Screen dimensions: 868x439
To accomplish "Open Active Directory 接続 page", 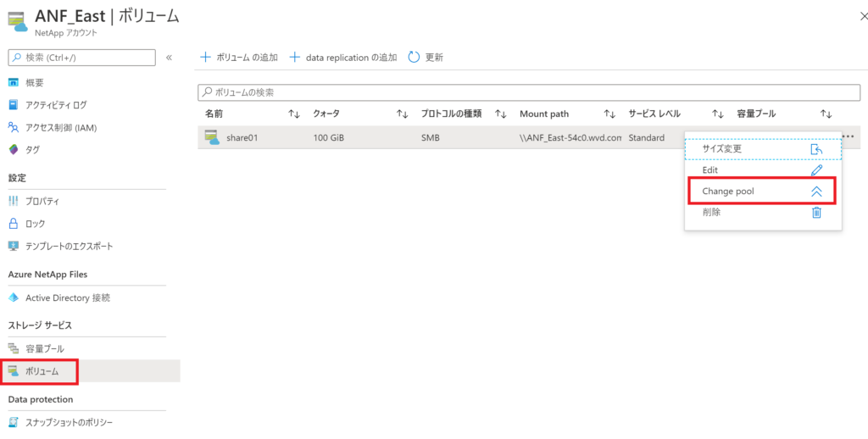I will pyautogui.click(x=68, y=297).
